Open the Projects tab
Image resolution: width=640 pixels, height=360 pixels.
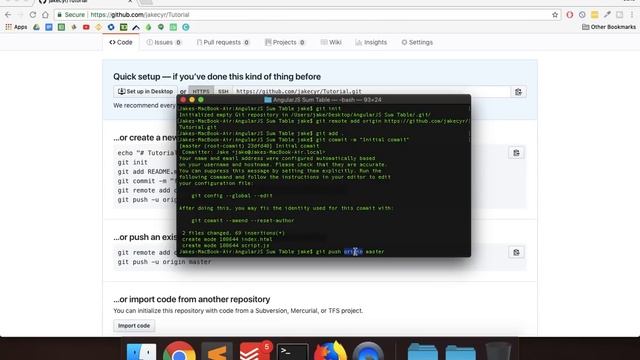tap(285, 42)
